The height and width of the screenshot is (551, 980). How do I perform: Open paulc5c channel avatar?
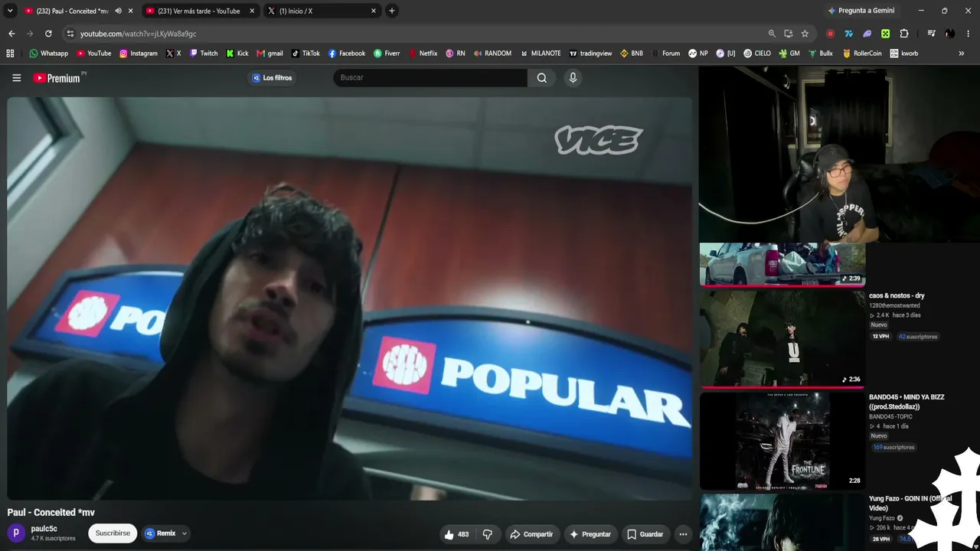click(x=16, y=533)
